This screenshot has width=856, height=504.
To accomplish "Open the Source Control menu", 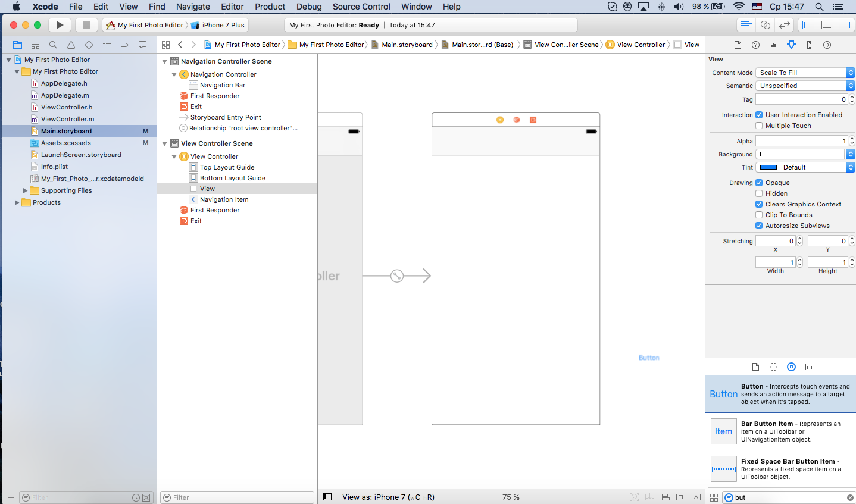I will [361, 7].
